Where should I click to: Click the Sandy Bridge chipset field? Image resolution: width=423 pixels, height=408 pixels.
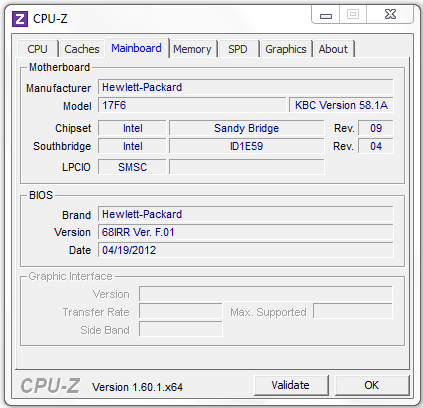click(247, 128)
